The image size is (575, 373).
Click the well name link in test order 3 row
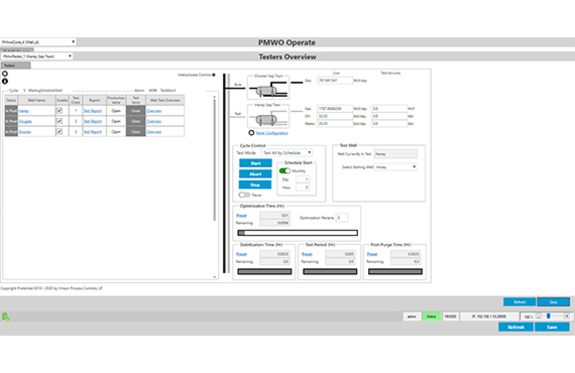[x=25, y=132]
